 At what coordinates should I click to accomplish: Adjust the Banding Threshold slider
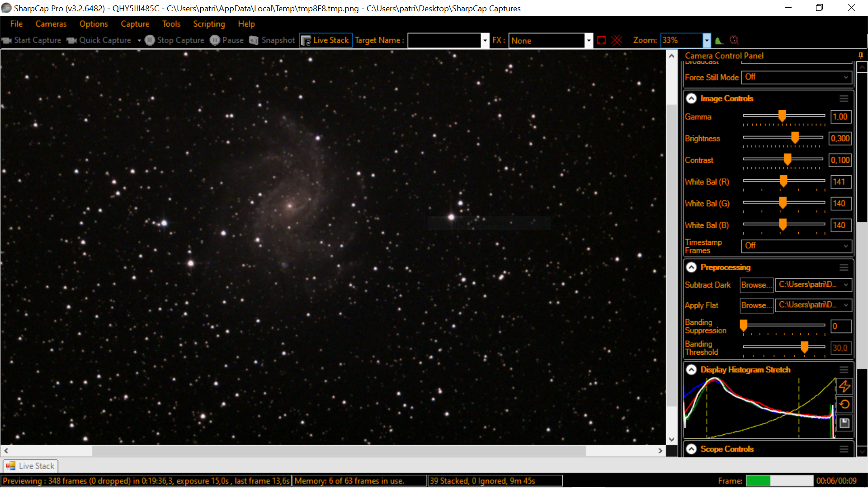point(805,347)
